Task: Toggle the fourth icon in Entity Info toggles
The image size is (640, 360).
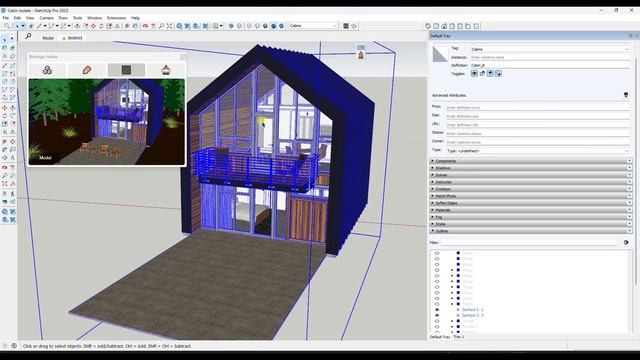Action: point(498,73)
